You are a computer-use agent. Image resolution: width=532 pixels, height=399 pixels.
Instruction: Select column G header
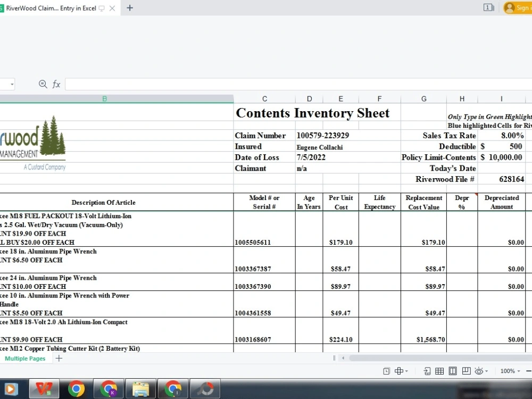click(x=424, y=99)
